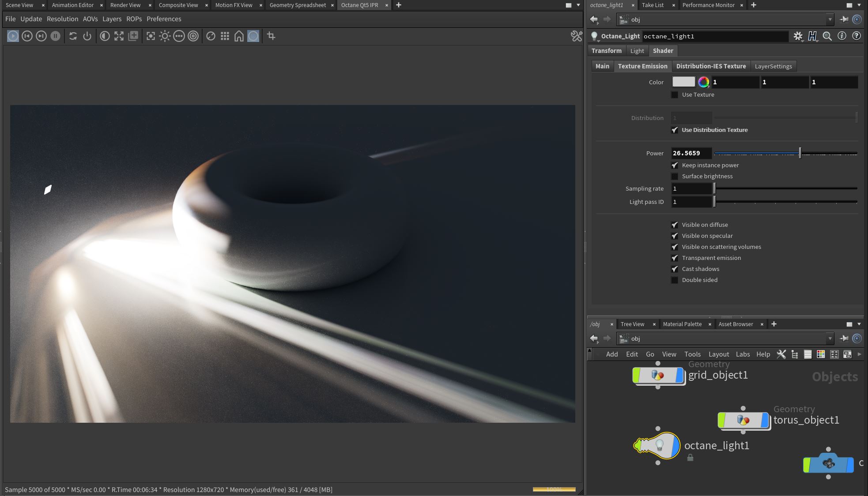Open the color picker wheel dropdown

coord(704,82)
